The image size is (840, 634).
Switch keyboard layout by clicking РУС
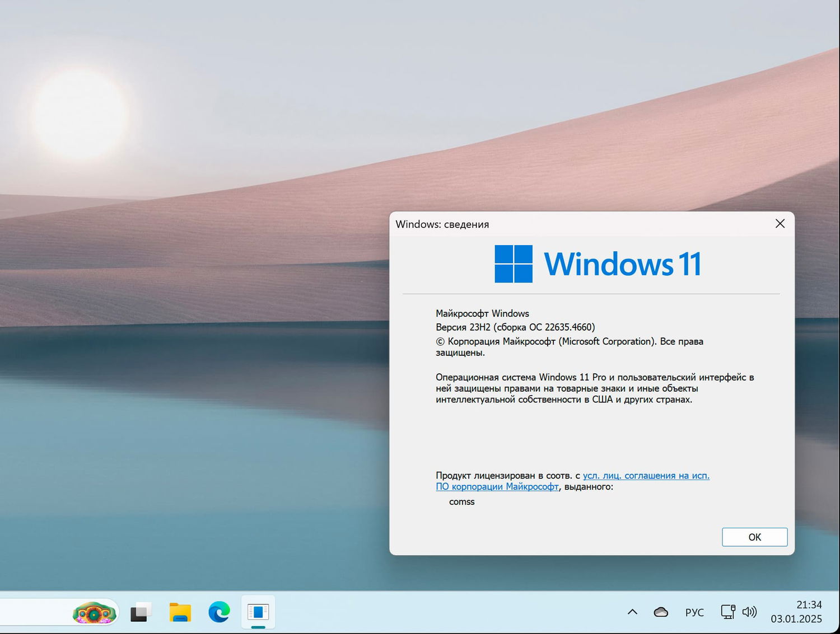[x=694, y=612]
